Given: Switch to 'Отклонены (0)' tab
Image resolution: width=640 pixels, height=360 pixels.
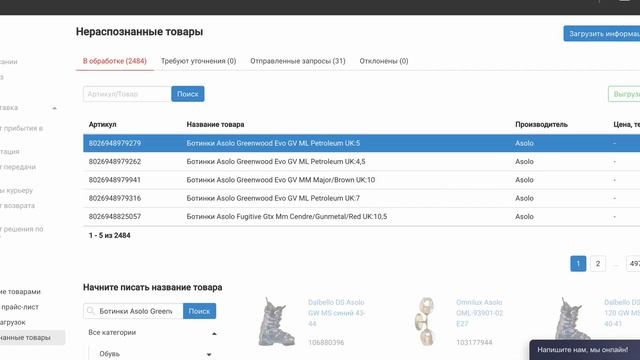Looking at the screenshot, I should pyautogui.click(x=384, y=61).
